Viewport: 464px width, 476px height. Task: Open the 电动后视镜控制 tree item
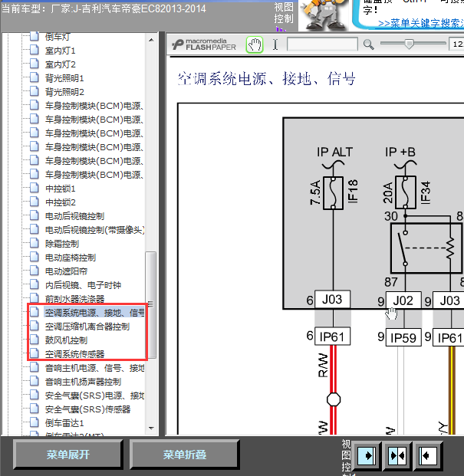click(x=74, y=216)
